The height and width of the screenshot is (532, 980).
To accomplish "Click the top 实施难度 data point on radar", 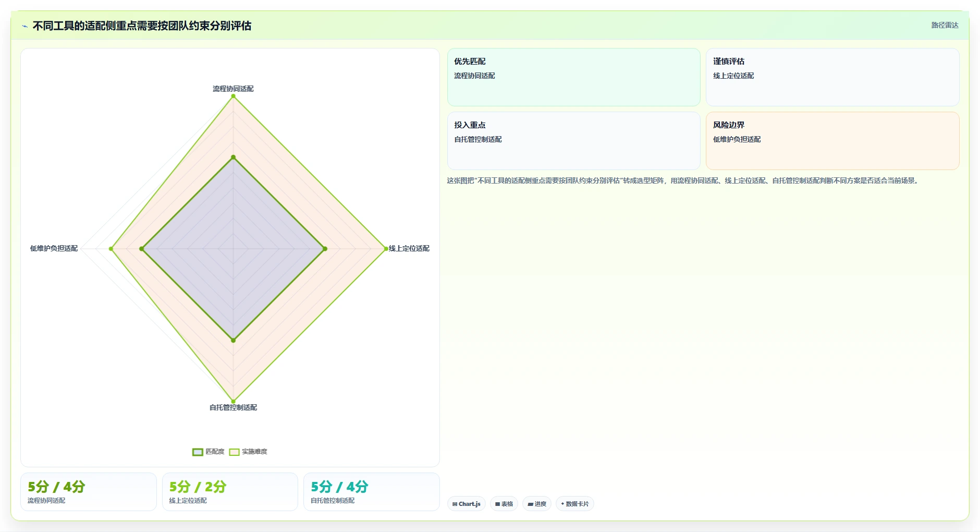I will point(233,96).
